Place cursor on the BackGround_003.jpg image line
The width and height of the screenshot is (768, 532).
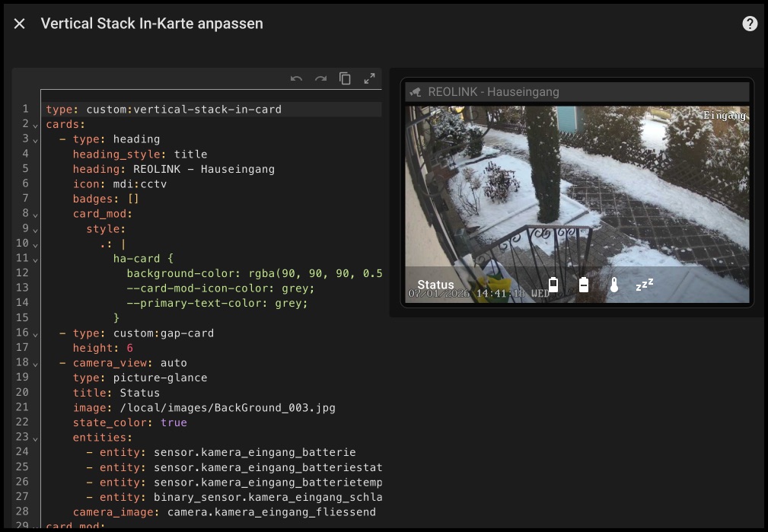227,408
